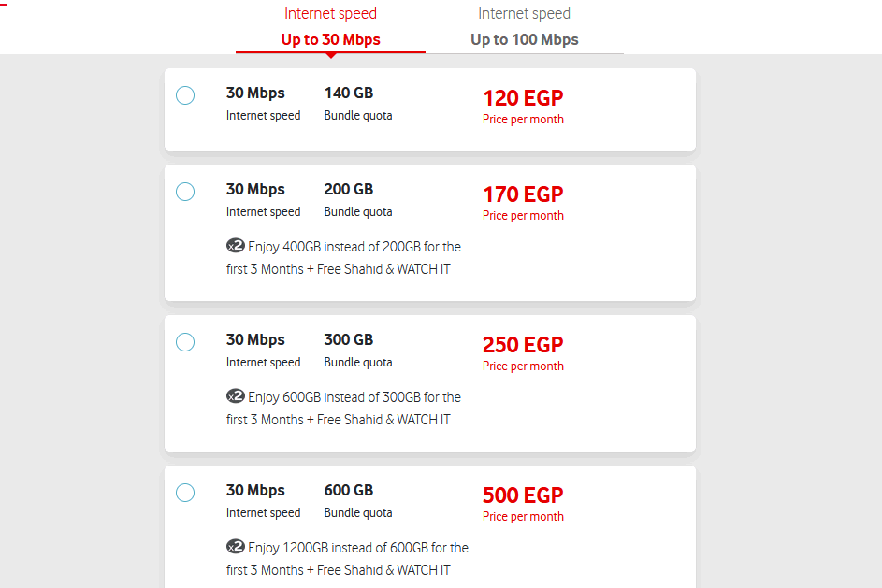Click the 200 GB bundle quota text

pyautogui.click(x=349, y=190)
